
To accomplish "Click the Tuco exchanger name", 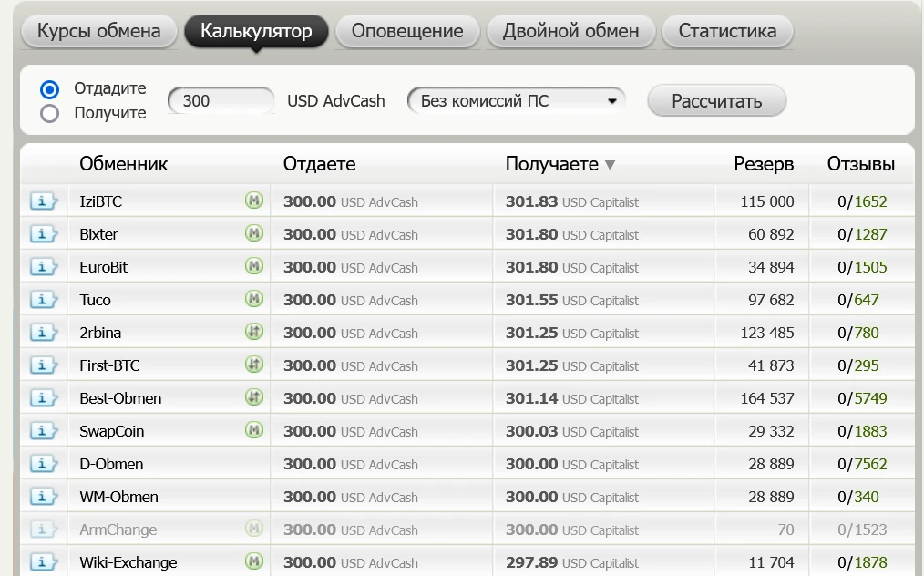I will tap(95, 300).
